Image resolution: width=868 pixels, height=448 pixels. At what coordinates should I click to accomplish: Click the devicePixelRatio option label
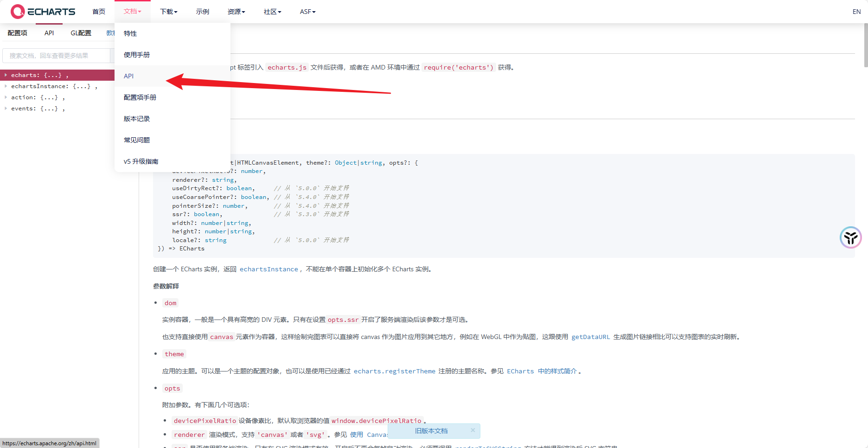(x=204, y=421)
